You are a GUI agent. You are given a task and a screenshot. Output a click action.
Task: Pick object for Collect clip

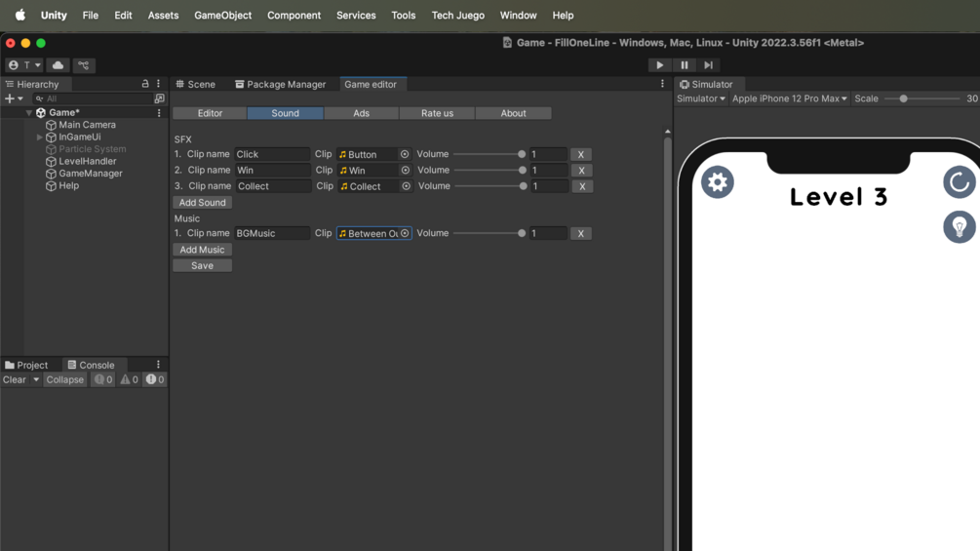[x=407, y=186]
